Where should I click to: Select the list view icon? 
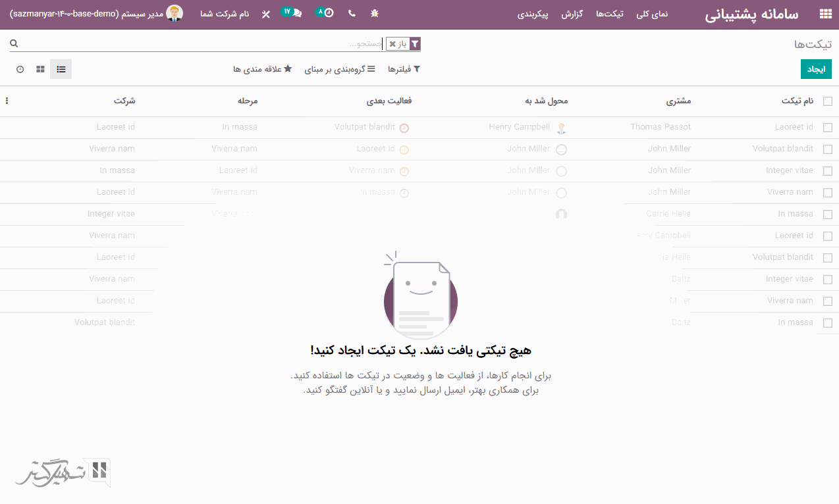pyautogui.click(x=61, y=69)
